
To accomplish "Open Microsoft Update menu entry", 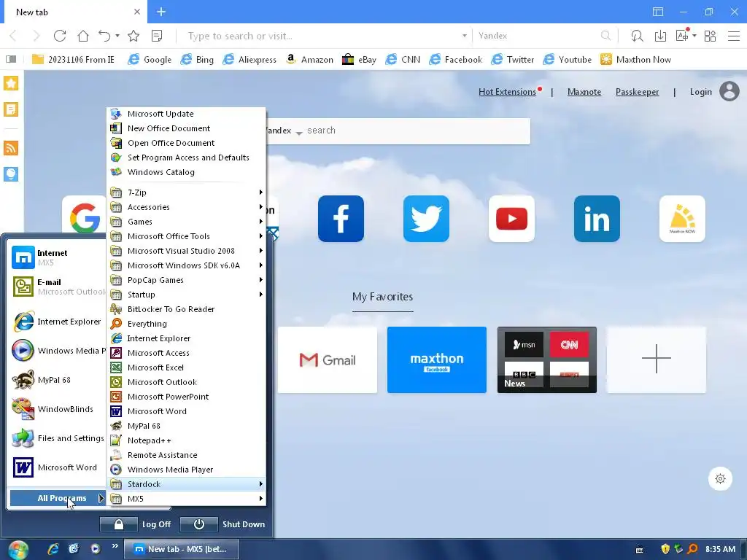I will coord(186,114).
